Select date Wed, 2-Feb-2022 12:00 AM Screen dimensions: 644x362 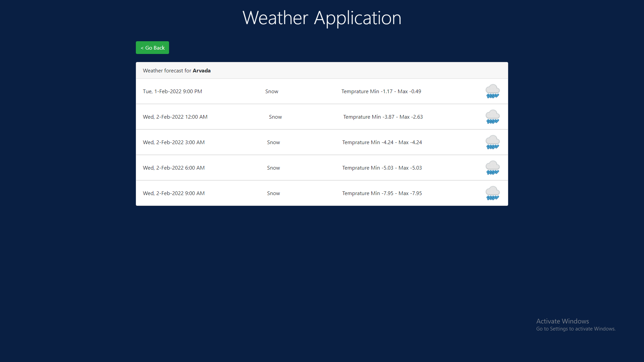point(175,117)
